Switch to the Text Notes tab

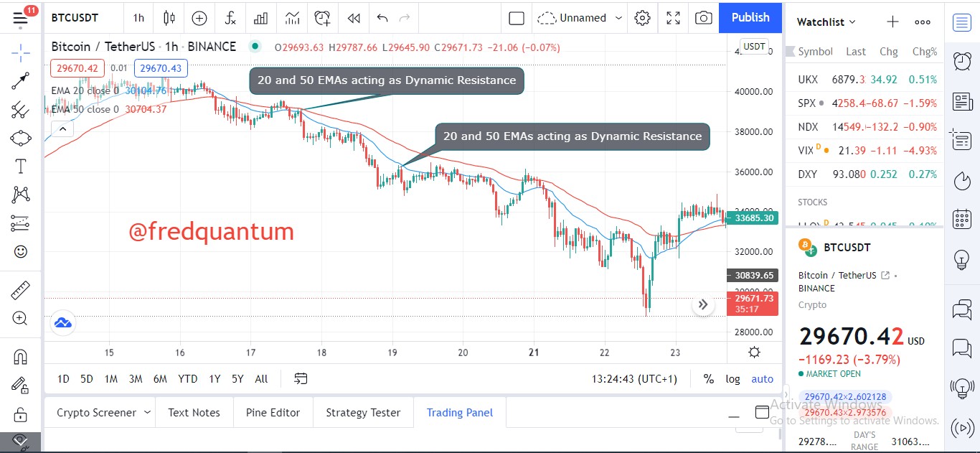point(194,413)
